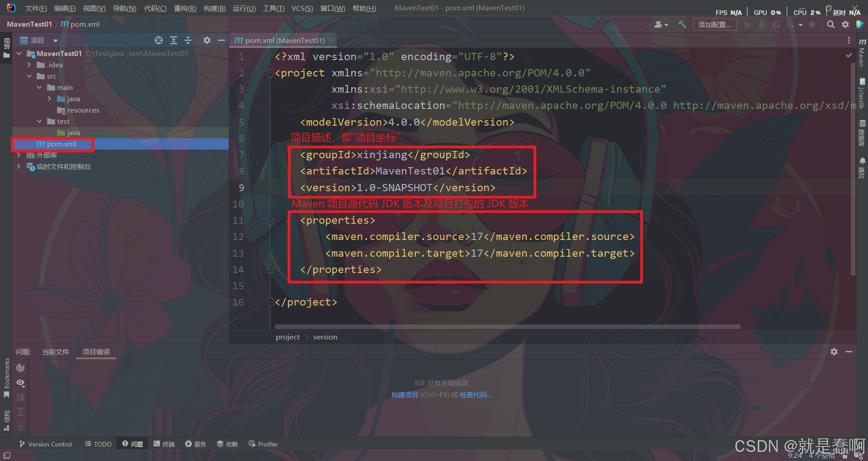The width and height of the screenshot is (868, 461).
Task: Expand the .idea folder
Action: click(29, 65)
